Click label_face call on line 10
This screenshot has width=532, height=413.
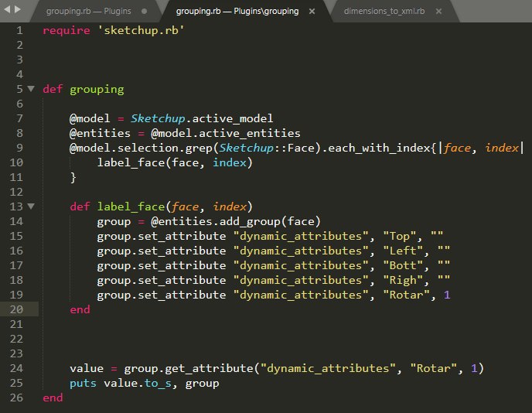(131, 162)
